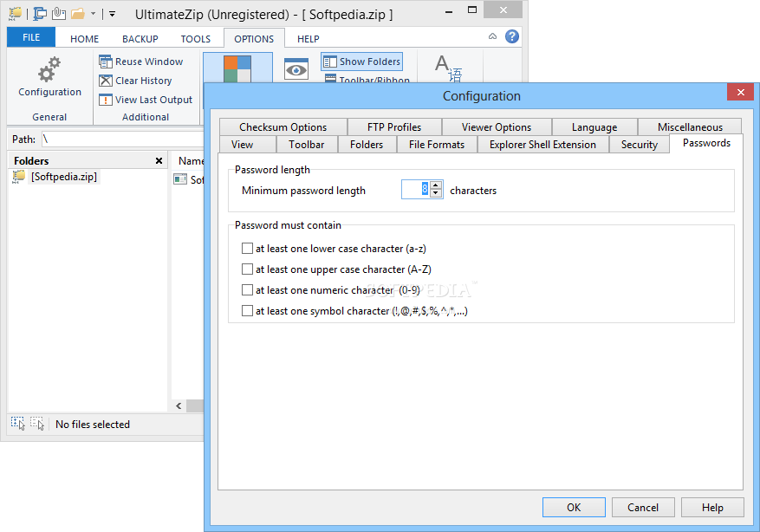
Task: Click Clear History in ribbon
Action: [136, 81]
